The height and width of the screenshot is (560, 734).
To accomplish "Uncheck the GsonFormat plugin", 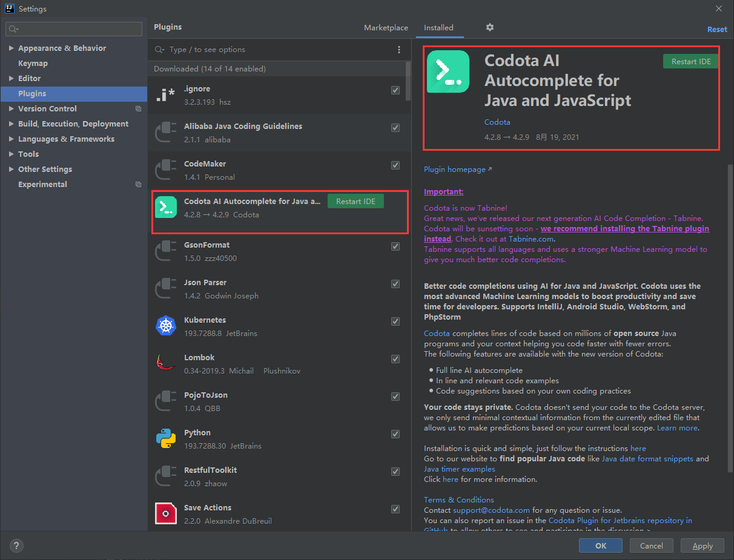I will (395, 246).
